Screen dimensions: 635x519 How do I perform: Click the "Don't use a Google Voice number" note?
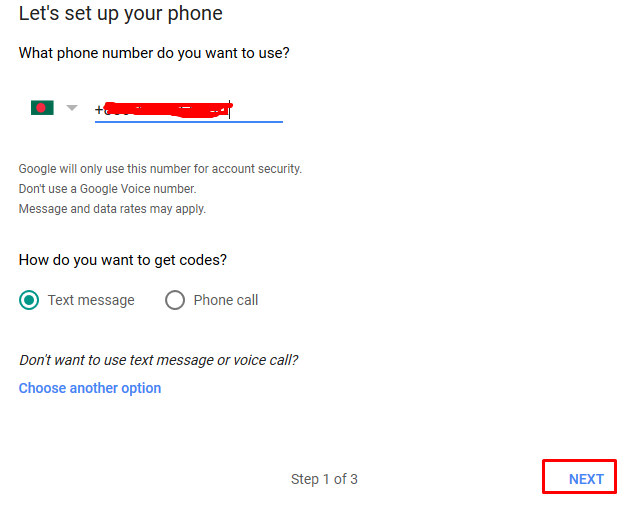click(x=108, y=189)
